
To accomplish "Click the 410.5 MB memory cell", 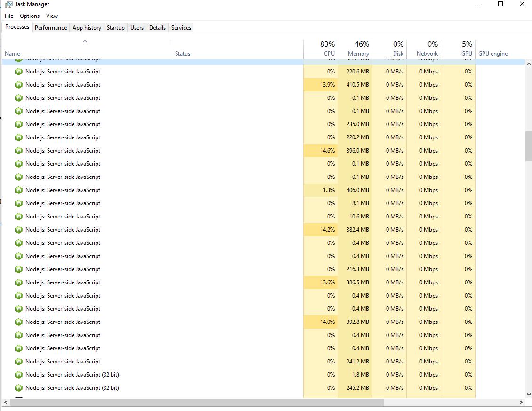I will point(355,85).
